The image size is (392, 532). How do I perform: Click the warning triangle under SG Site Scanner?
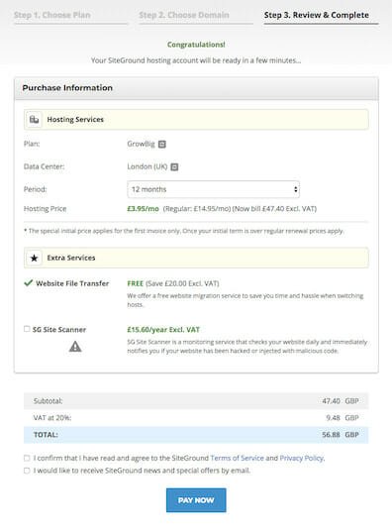pos(75,347)
